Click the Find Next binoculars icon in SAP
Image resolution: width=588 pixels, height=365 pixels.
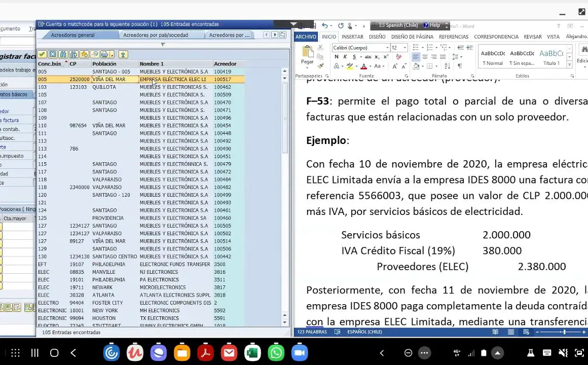(x=73, y=54)
